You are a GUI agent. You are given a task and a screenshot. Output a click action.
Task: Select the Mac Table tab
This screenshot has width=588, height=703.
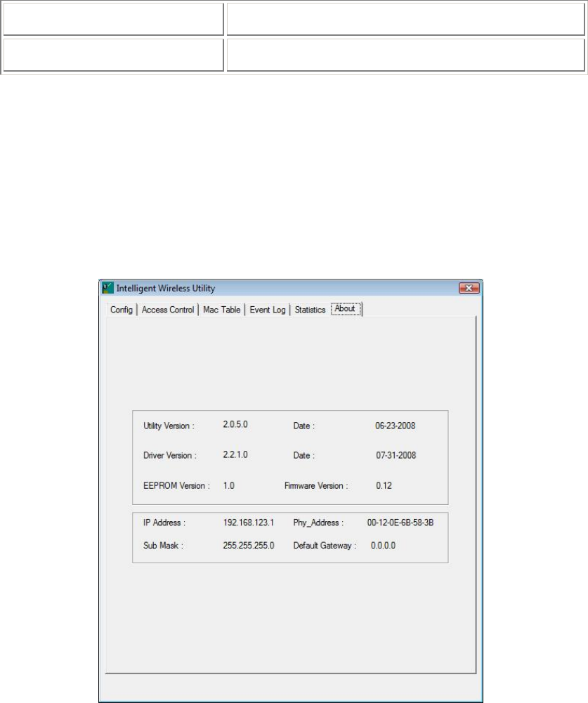click(x=221, y=310)
